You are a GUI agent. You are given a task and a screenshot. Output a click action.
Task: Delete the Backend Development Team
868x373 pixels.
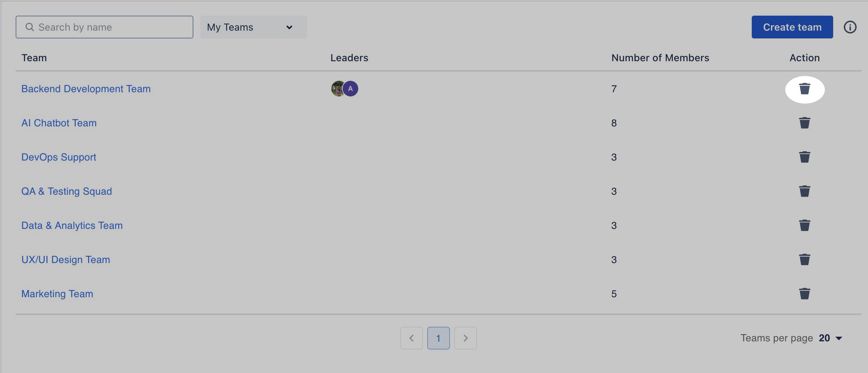[804, 89]
